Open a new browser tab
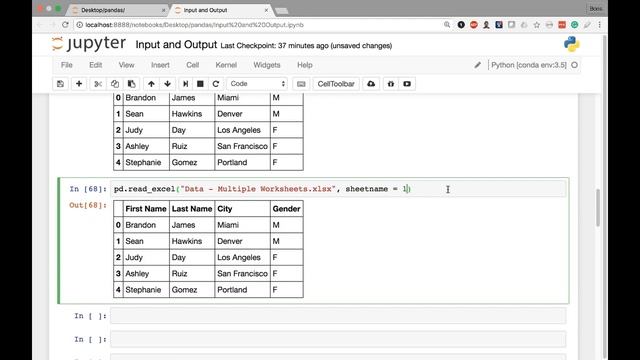Screen dimensions: 640x360 [282, 11]
